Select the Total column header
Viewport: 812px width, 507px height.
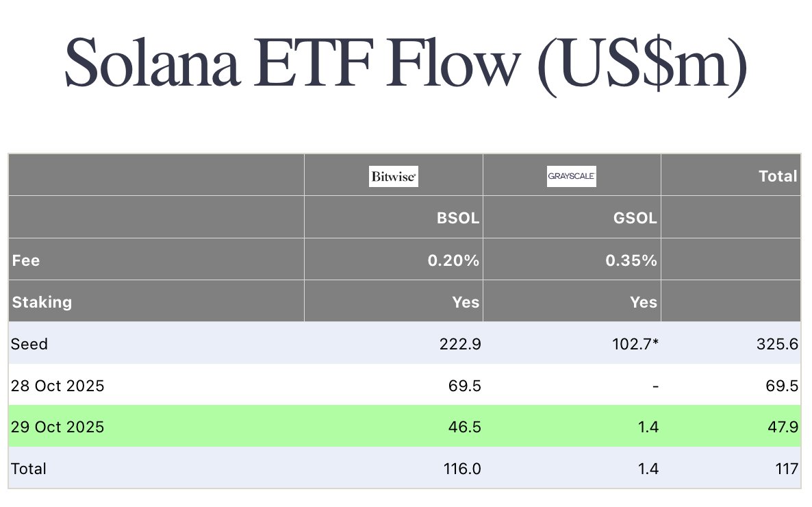click(x=778, y=176)
